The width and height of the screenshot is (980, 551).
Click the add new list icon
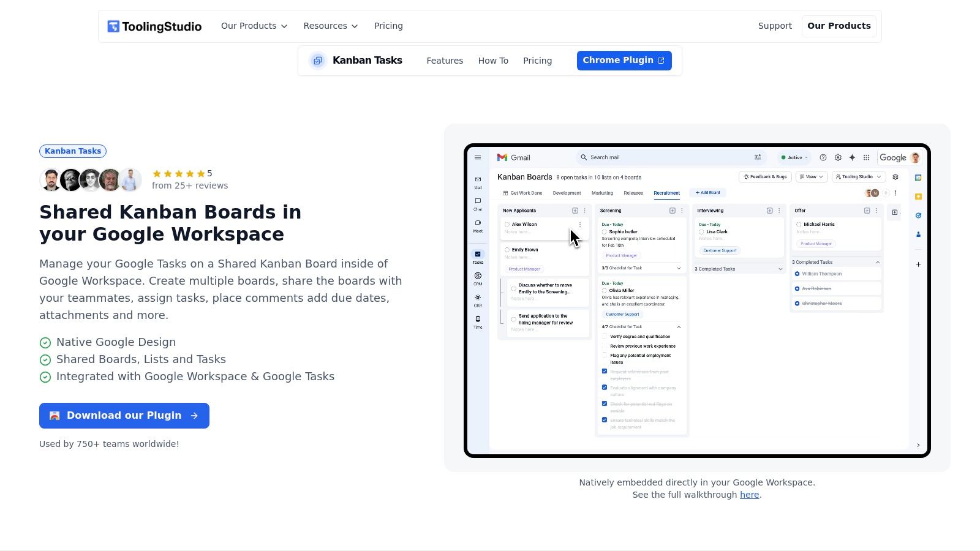tap(895, 212)
